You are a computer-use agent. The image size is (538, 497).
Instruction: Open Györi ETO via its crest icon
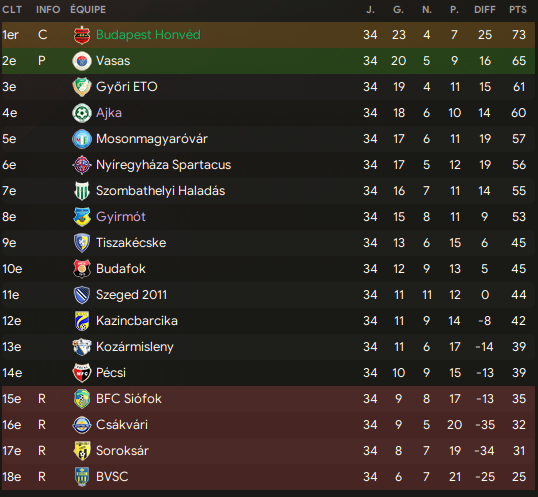(x=82, y=87)
